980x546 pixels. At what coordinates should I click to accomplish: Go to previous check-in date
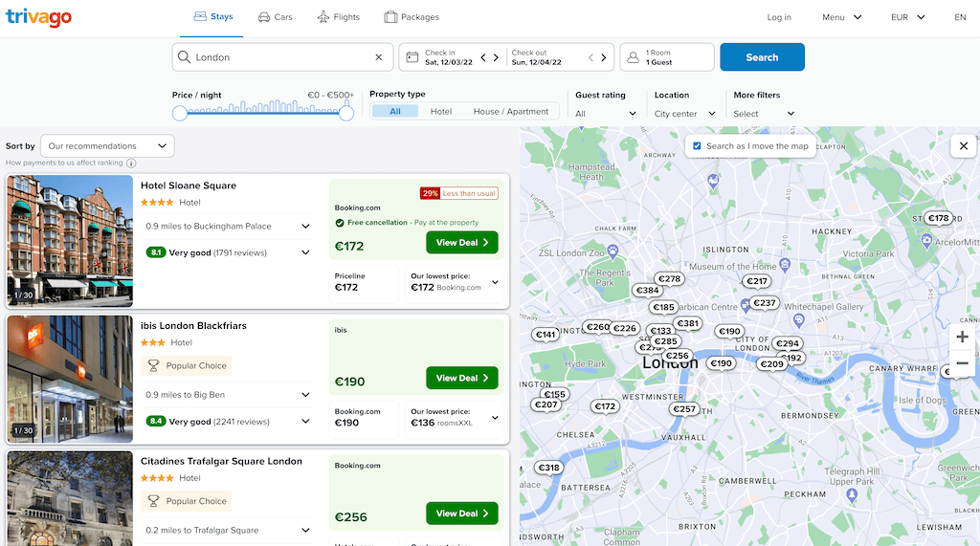point(483,57)
